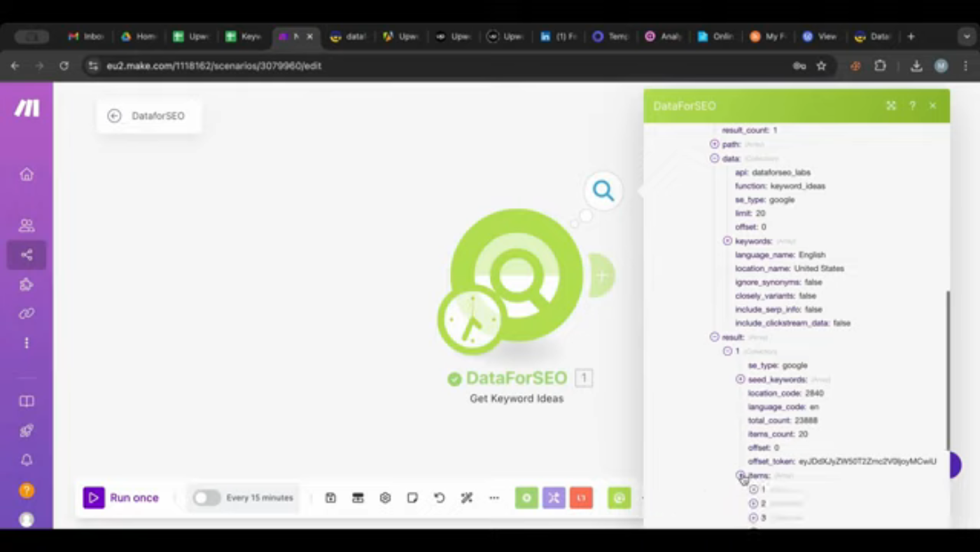Add another module via the plus handle

pyautogui.click(x=601, y=275)
